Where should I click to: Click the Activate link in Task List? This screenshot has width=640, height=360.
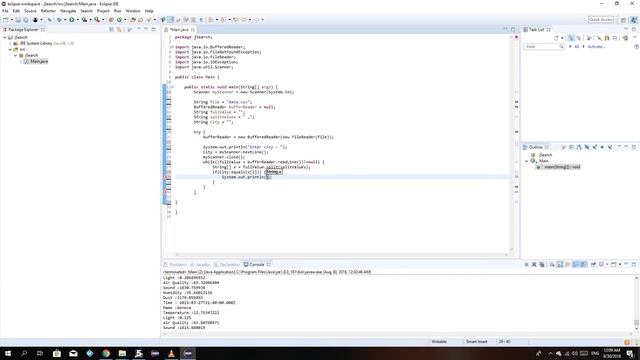click(x=596, y=47)
